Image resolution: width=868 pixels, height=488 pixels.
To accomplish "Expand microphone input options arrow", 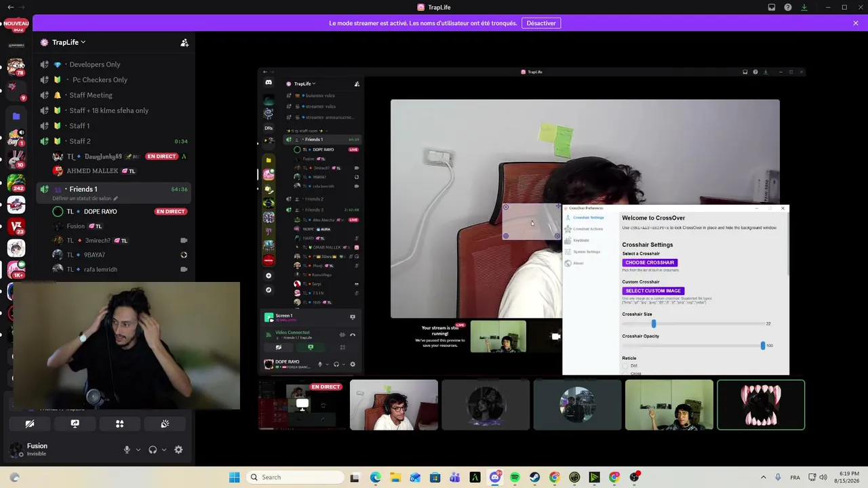I will coord(138,449).
